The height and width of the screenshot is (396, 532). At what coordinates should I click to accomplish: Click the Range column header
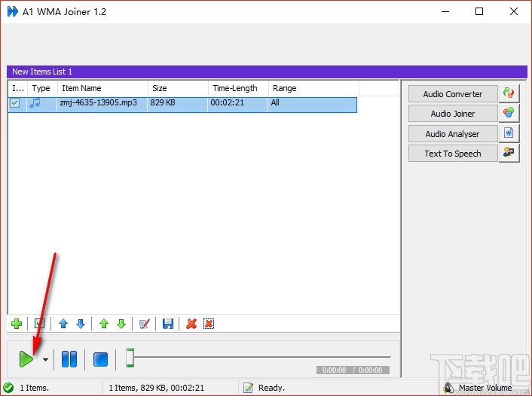pos(313,88)
